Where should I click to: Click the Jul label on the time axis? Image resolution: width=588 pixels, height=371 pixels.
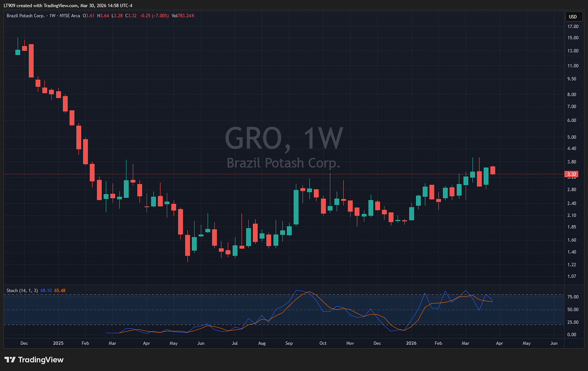pyautogui.click(x=235, y=344)
